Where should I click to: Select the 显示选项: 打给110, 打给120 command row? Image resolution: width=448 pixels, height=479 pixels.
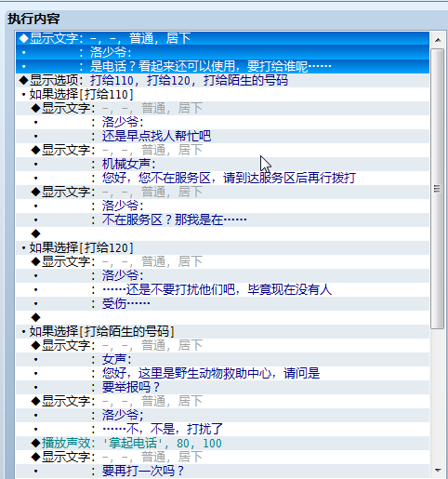[x=222, y=80]
